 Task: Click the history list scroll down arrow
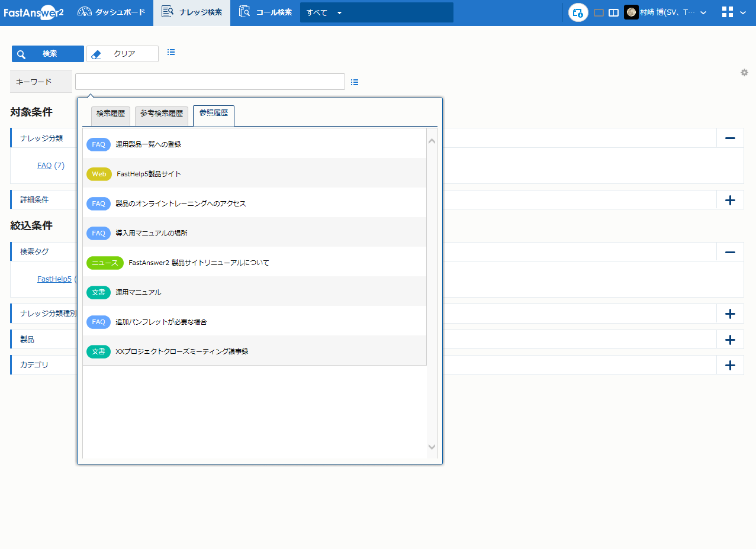[432, 447]
